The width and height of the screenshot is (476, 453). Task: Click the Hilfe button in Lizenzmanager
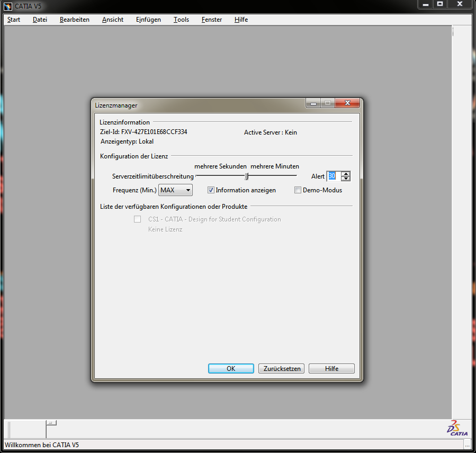pos(331,369)
